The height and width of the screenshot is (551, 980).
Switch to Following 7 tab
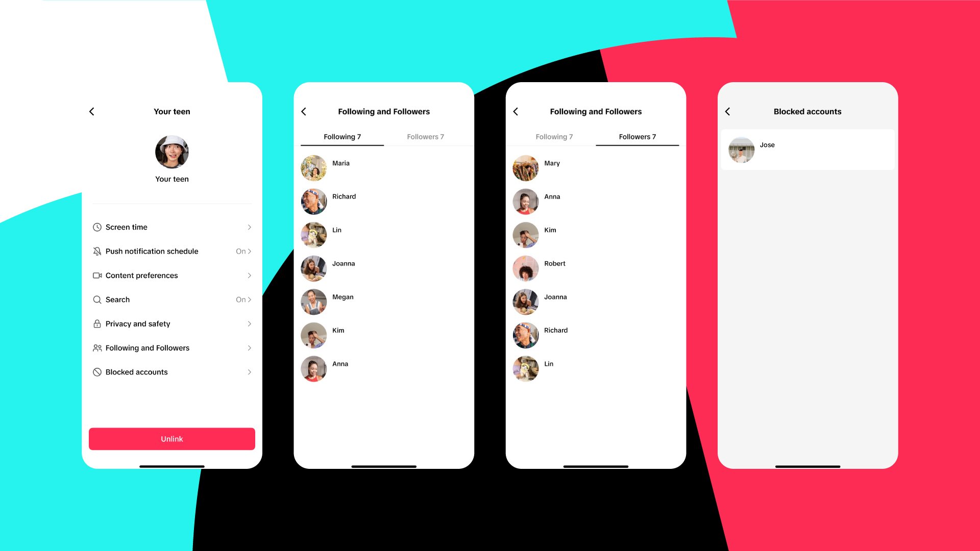coord(554,137)
